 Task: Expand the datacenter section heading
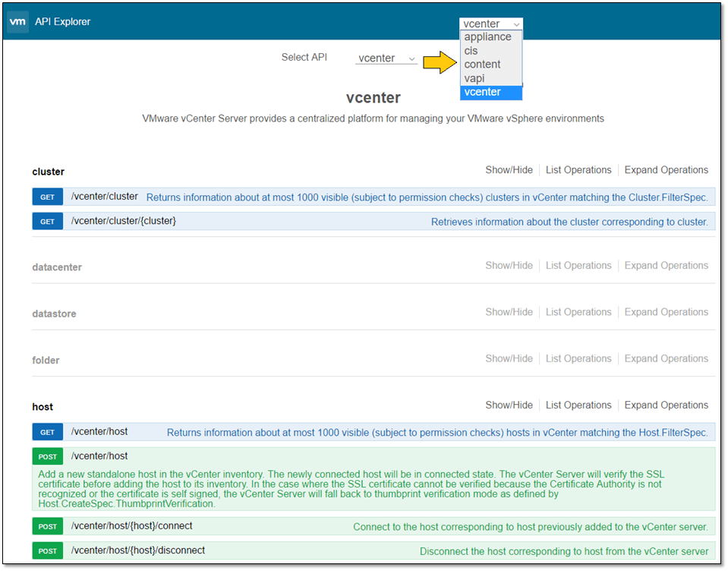click(57, 267)
